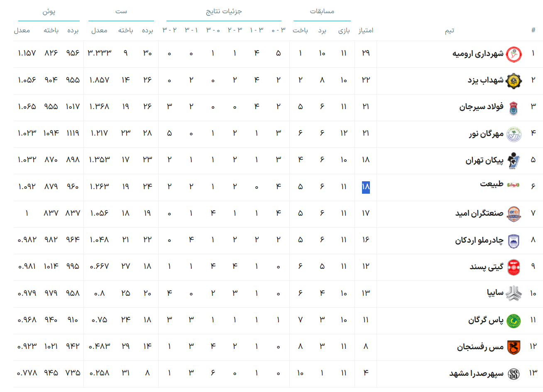Screen dimensions: 543x392
Task: Select the امتیاز column header
Action: pyautogui.click(x=366, y=30)
